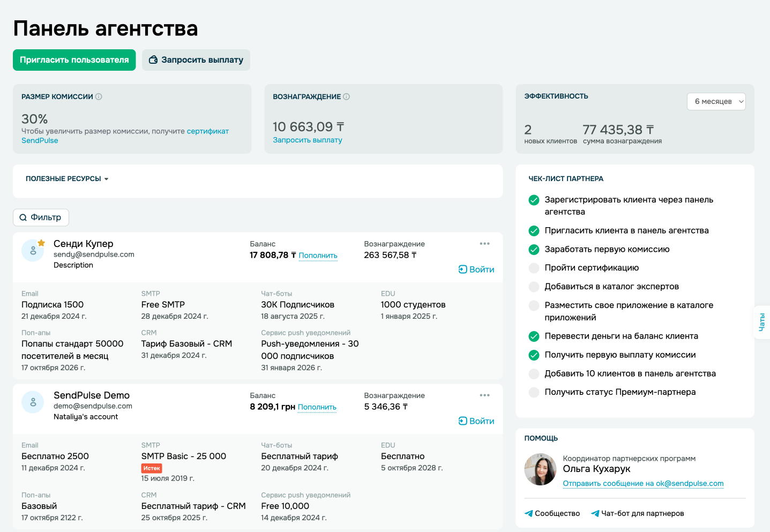Click the info icon beside Вознаграждение

point(346,97)
